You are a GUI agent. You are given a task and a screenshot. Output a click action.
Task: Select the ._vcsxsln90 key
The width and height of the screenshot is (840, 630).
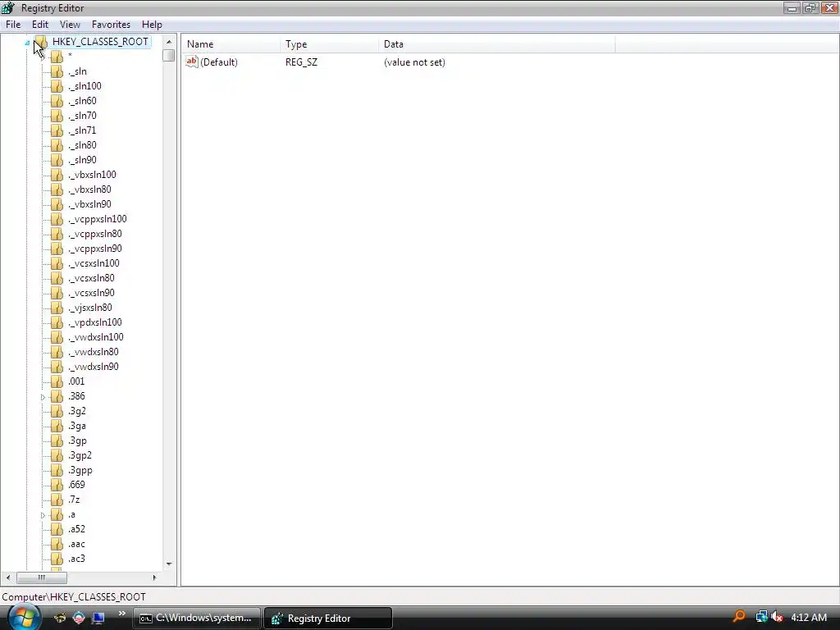click(x=91, y=293)
